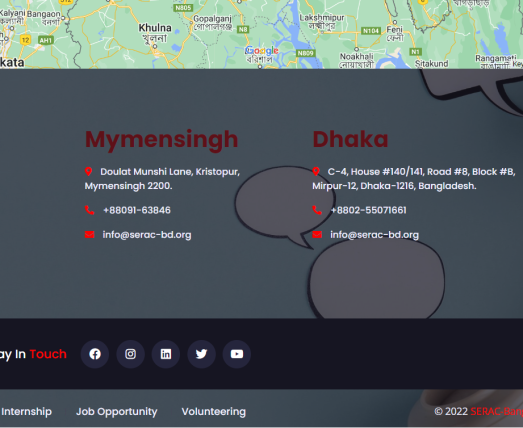
Task: Open the YouTube social icon
Action: coord(237,354)
